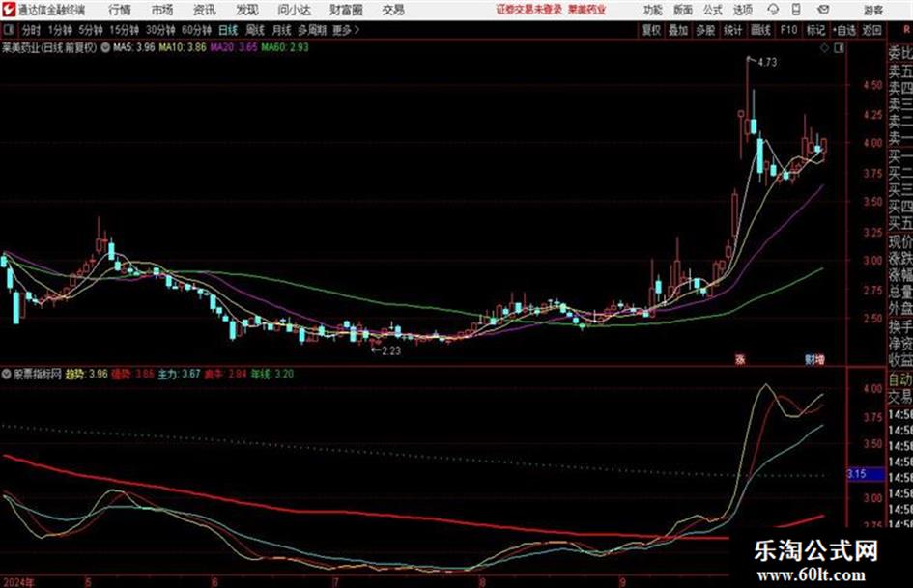Image resolution: width=913 pixels, height=588 pixels.
Task: Click the 自选 add-to-watchlist button
Action: [x=843, y=30]
